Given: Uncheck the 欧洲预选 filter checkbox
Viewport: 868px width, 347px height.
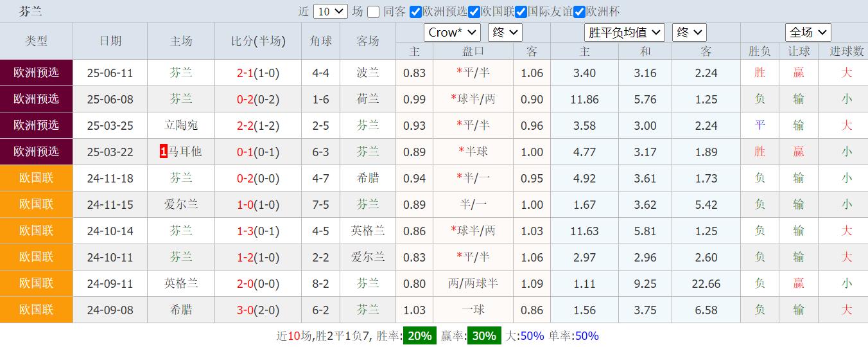Looking at the screenshot, I should (416, 12).
